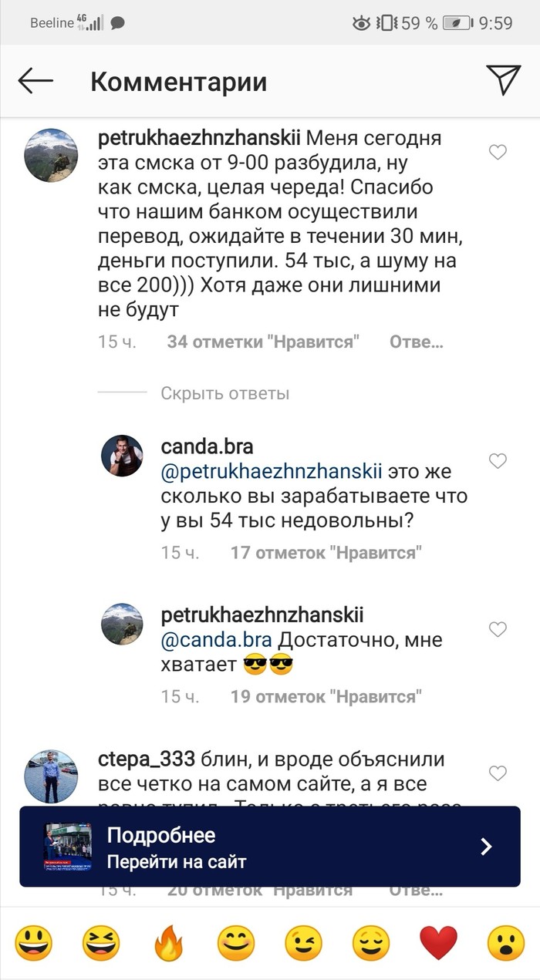The height and width of the screenshot is (980, 540).
Task: Insert the grinning face emoji
Action: (x=35, y=943)
